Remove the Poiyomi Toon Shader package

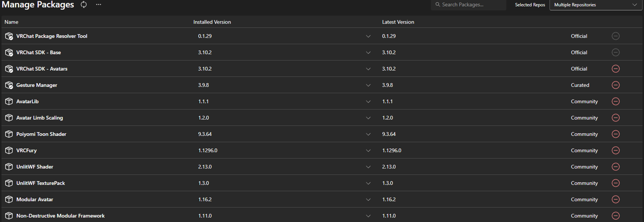616,134
